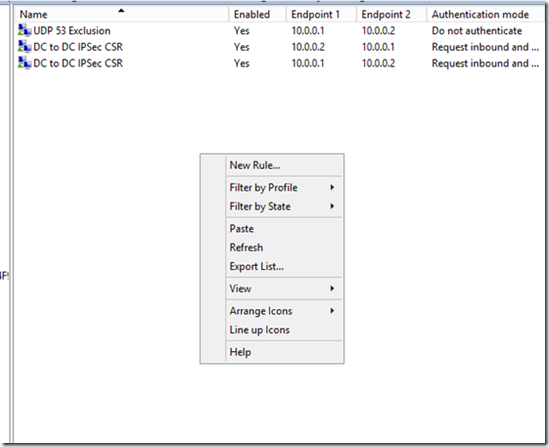The width and height of the screenshot is (549, 447).
Task: Click Request inbound and... in second rule row
Action: click(x=485, y=47)
